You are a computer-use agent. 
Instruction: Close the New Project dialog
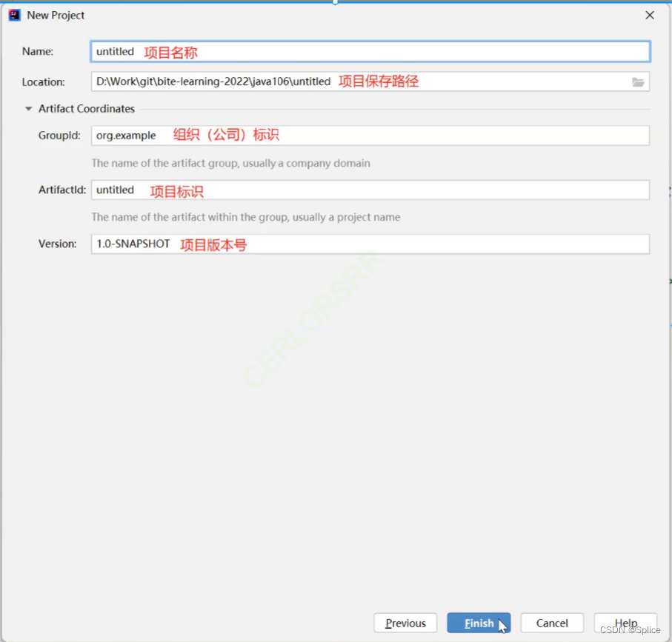point(650,16)
